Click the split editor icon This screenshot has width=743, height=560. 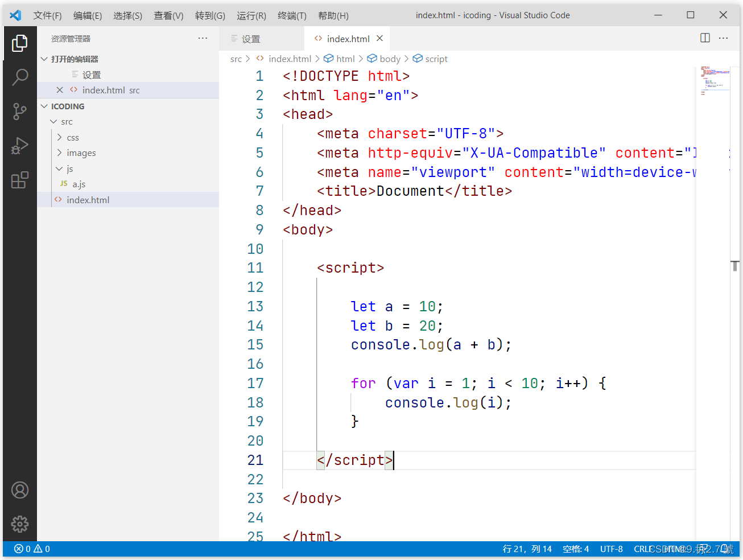click(705, 38)
